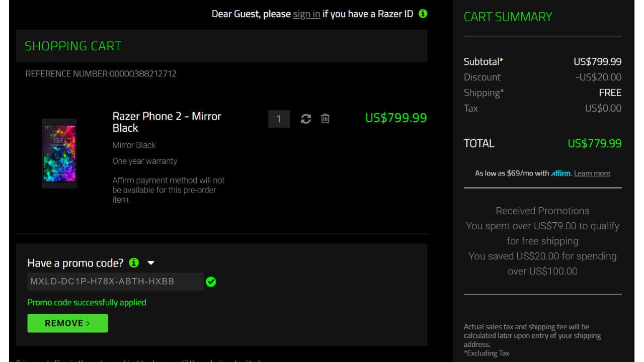The image size is (644, 362).
Task: Click the refresh quantity icon
Action: (x=306, y=119)
